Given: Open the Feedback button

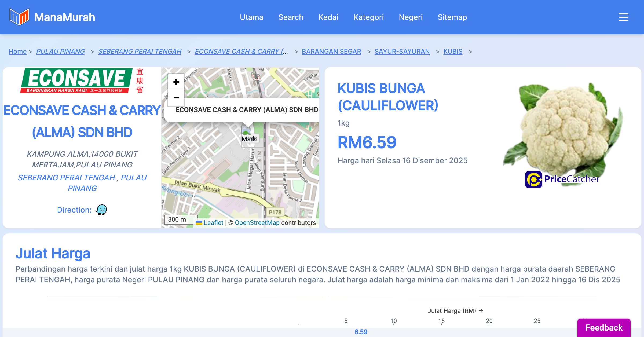Looking at the screenshot, I should pyautogui.click(x=604, y=328).
